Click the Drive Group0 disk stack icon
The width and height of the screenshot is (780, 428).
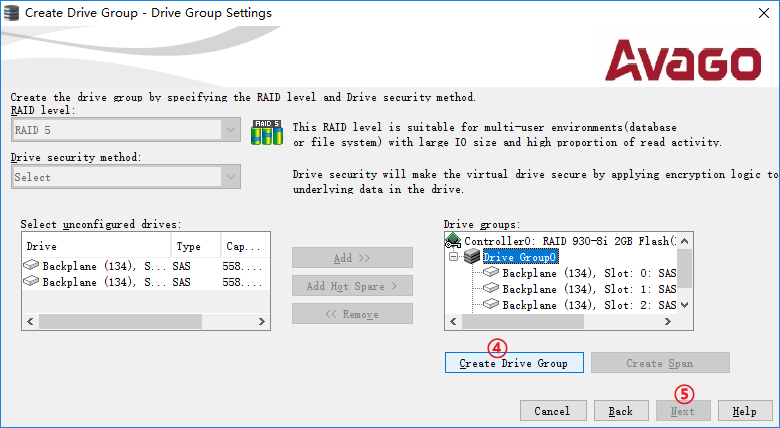coord(471,257)
